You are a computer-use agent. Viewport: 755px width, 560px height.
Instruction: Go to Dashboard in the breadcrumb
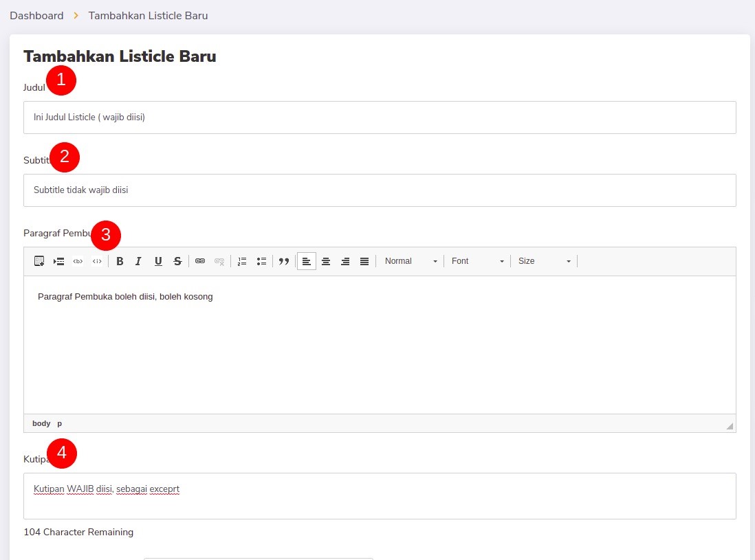[36, 15]
